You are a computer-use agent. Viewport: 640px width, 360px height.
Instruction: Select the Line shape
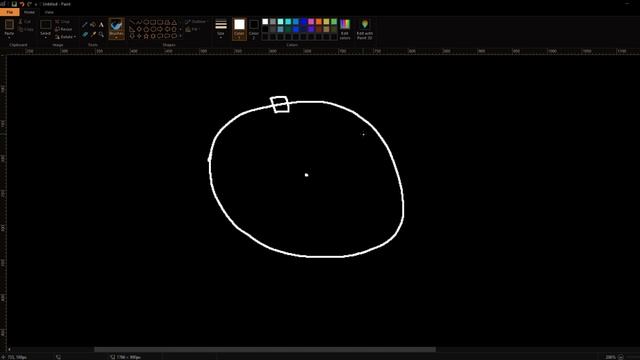point(132,22)
